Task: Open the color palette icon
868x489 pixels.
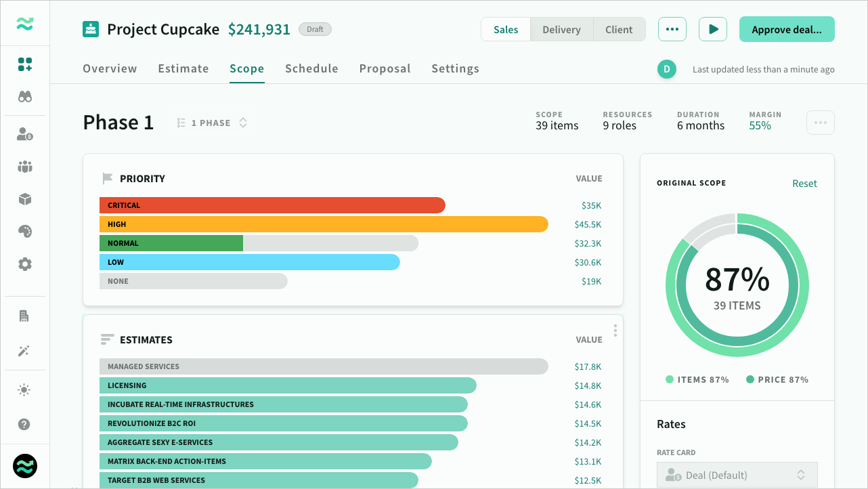Action: 25,232
